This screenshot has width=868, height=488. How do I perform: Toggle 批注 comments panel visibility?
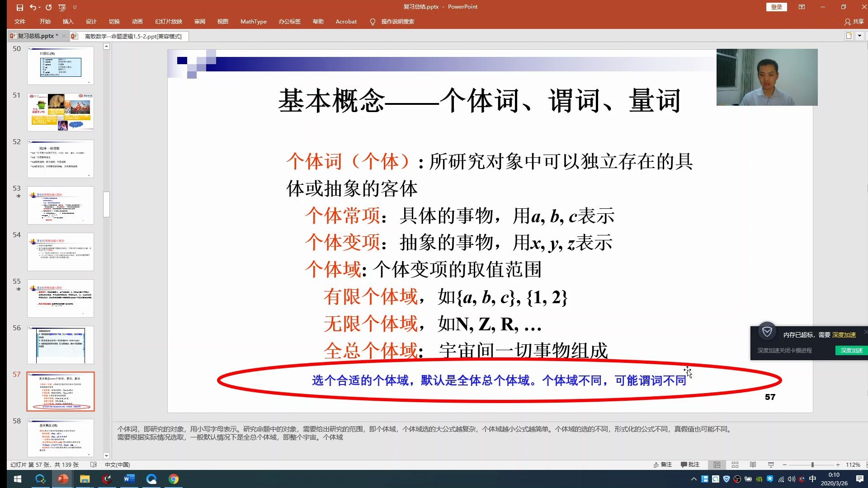click(689, 464)
